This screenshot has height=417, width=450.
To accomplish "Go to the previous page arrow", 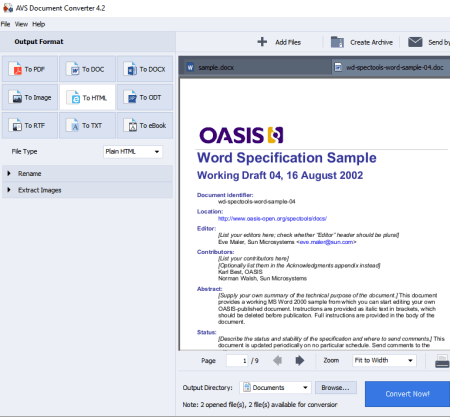I will point(277,360).
